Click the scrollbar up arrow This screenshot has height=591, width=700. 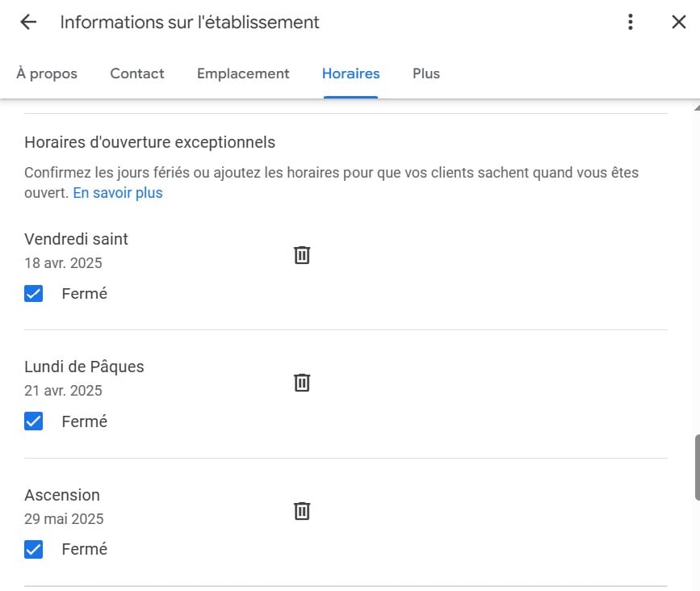pyautogui.click(x=697, y=107)
